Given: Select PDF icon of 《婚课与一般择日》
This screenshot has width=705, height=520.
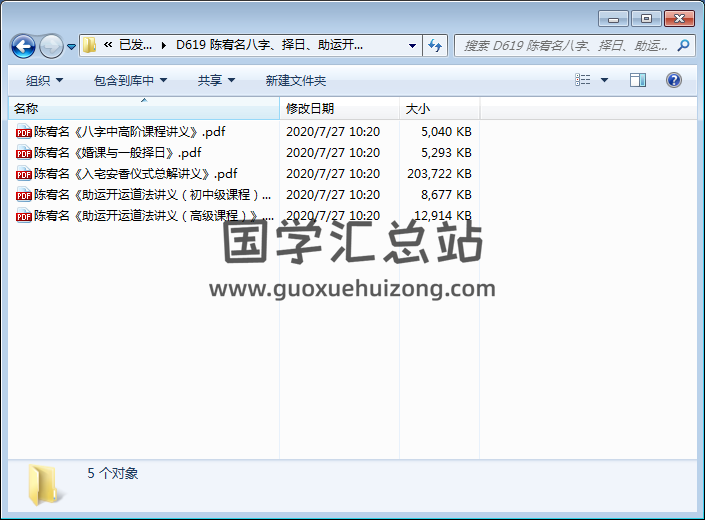Looking at the screenshot, I should (x=24, y=153).
